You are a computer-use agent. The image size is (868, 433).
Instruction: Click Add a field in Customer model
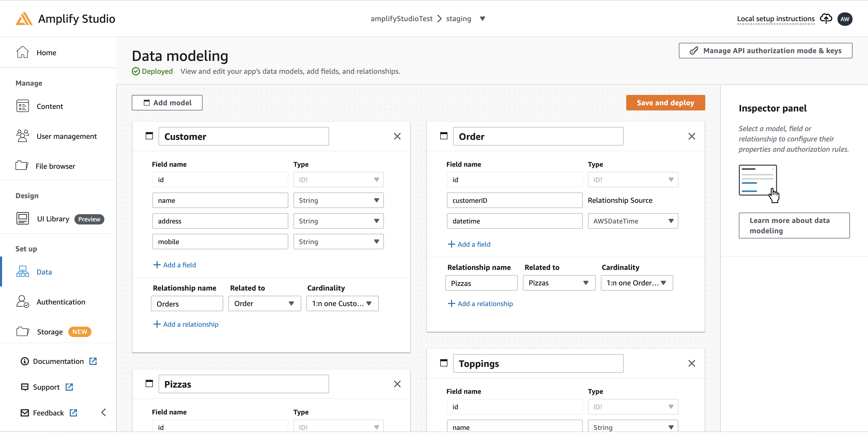pos(175,265)
